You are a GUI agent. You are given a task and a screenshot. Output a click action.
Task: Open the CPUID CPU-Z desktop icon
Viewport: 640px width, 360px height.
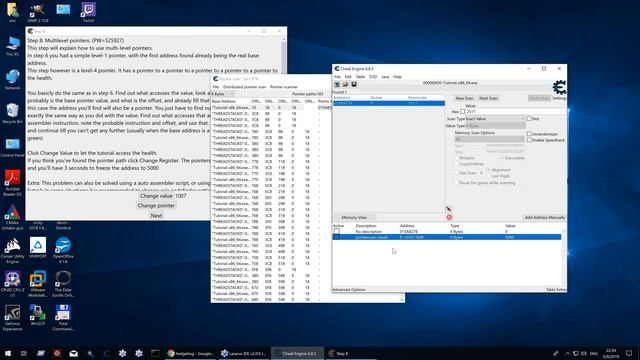pos(12,284)
